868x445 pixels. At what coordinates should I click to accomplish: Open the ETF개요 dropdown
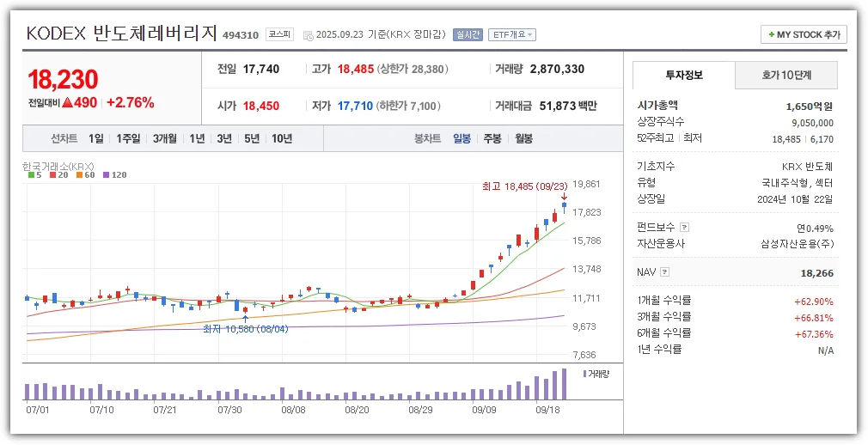[x=512, y=35]
